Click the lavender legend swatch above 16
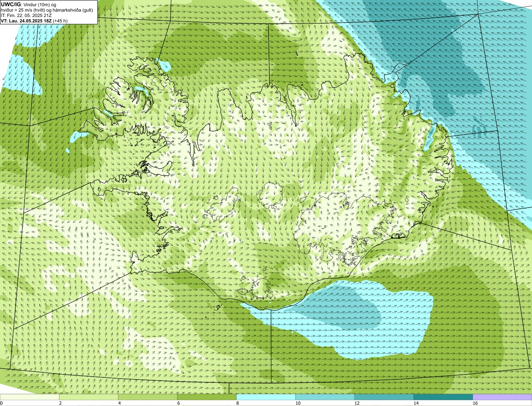 pos(502,397)
